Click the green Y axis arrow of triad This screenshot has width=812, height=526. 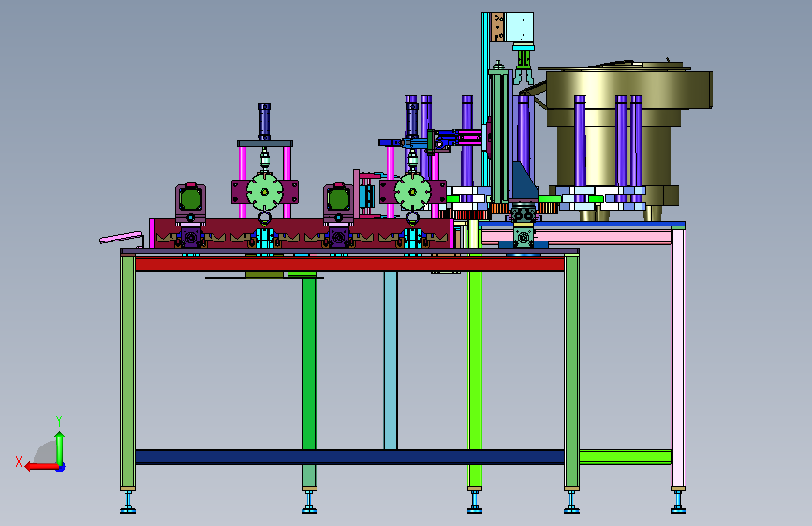click(x=60, y=448)
